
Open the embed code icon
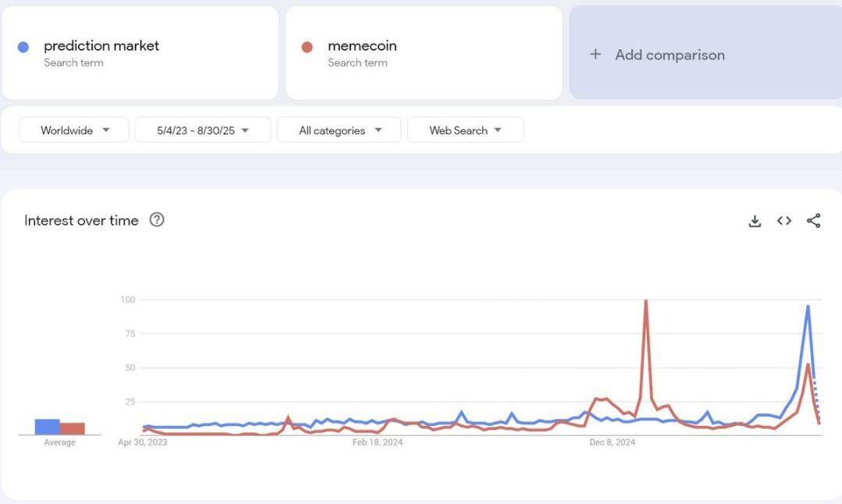(784, 221)
